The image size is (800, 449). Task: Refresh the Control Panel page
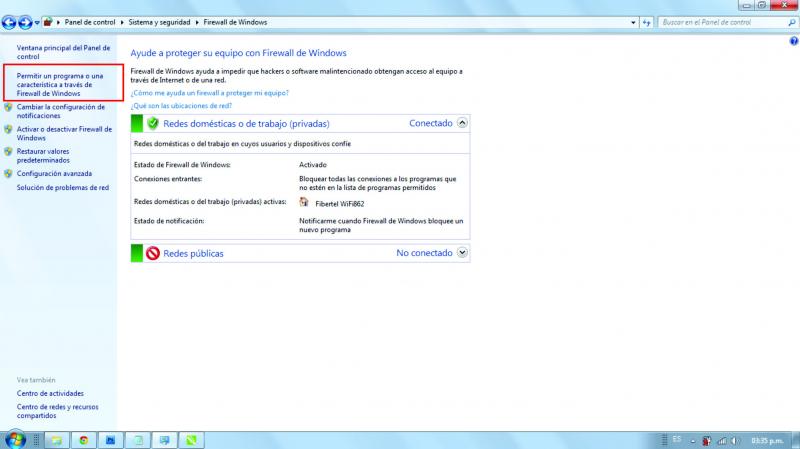coord(646,22)
